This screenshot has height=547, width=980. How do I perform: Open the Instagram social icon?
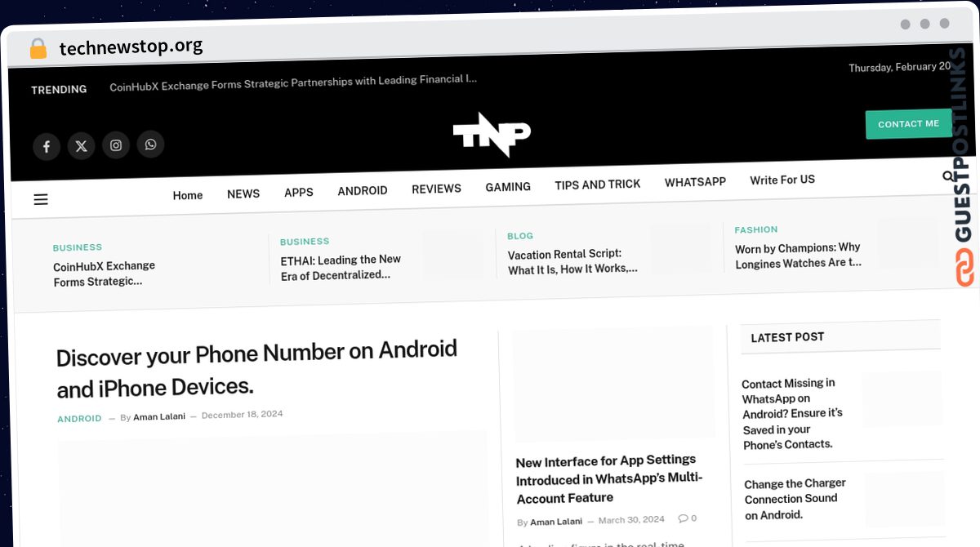116,145
